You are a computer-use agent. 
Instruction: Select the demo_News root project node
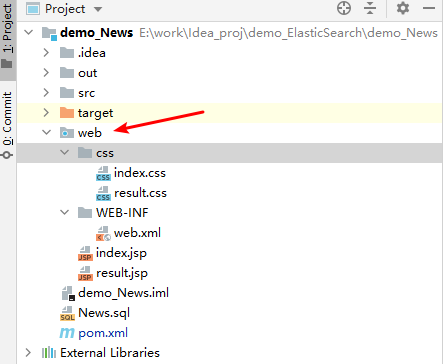(96, 33)
